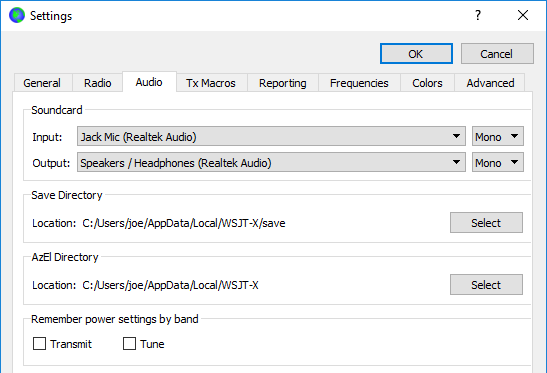Viewport: 547px width, 373px height.
Task: Switch to the Radio tab
Action: (98, 83)
